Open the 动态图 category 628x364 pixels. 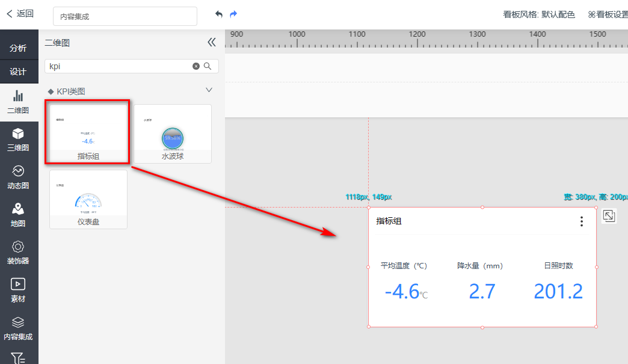pos(18,177)
